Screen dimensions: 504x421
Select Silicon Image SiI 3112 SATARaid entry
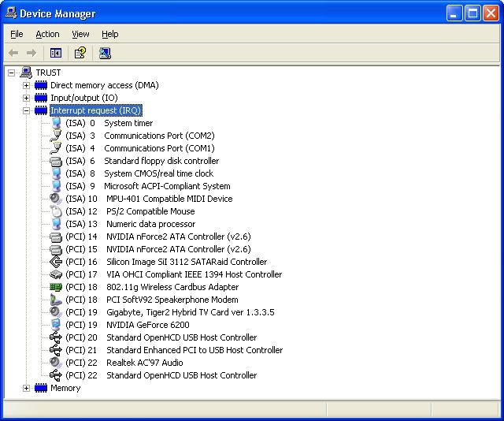pos(166,262)
